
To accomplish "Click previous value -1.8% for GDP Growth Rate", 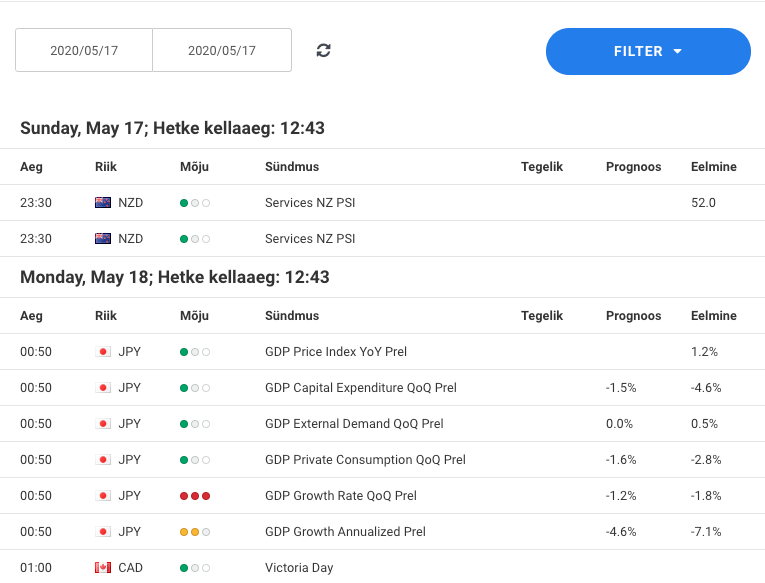I will tap(705, 496).
